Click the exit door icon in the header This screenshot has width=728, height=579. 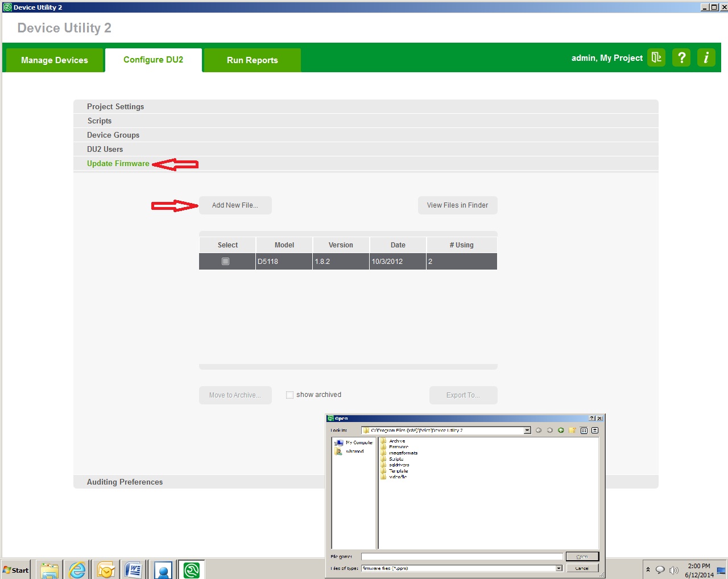click(x=656, y=57)
